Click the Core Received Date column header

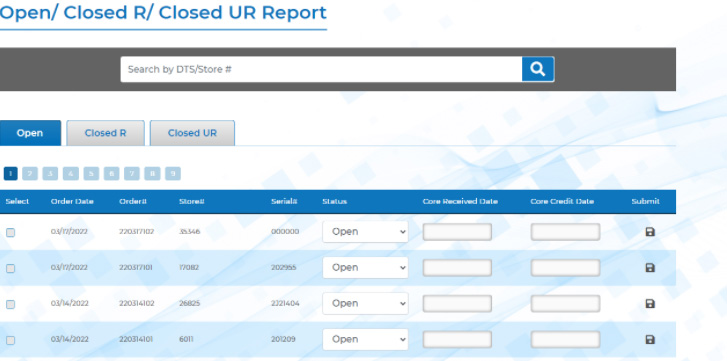(460, 202)
